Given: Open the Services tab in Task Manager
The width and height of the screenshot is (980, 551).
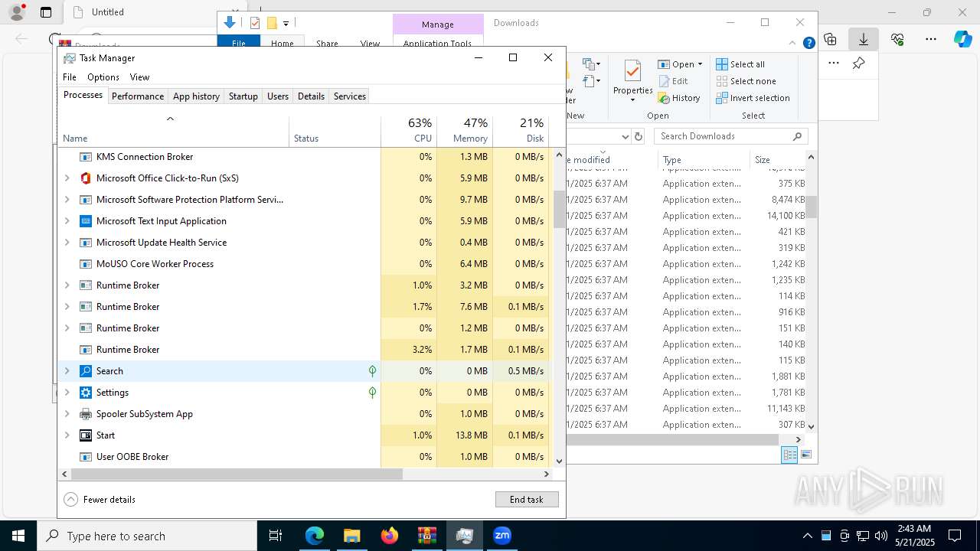Looking at the screenshot, I should point(350,96).
